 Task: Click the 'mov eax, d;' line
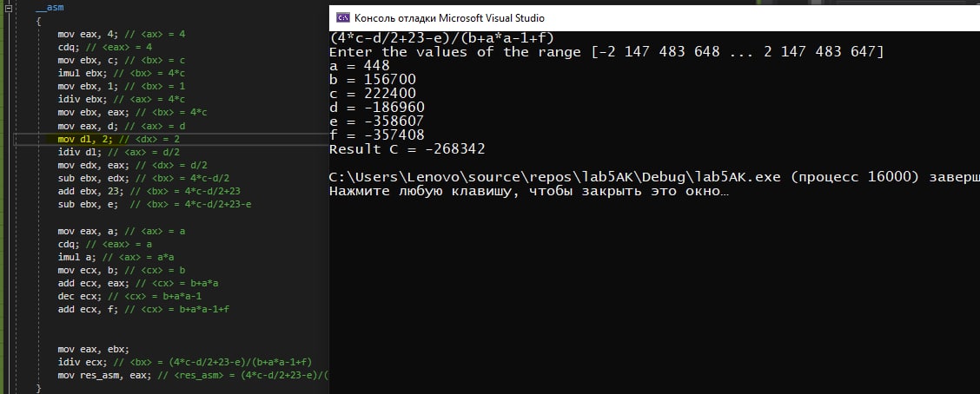[122, 126]
